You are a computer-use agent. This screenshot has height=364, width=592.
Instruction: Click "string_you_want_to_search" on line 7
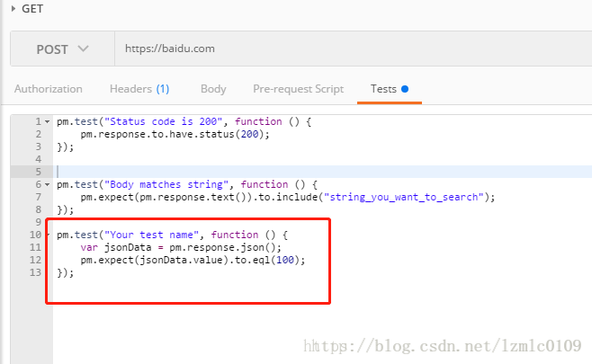404,197
